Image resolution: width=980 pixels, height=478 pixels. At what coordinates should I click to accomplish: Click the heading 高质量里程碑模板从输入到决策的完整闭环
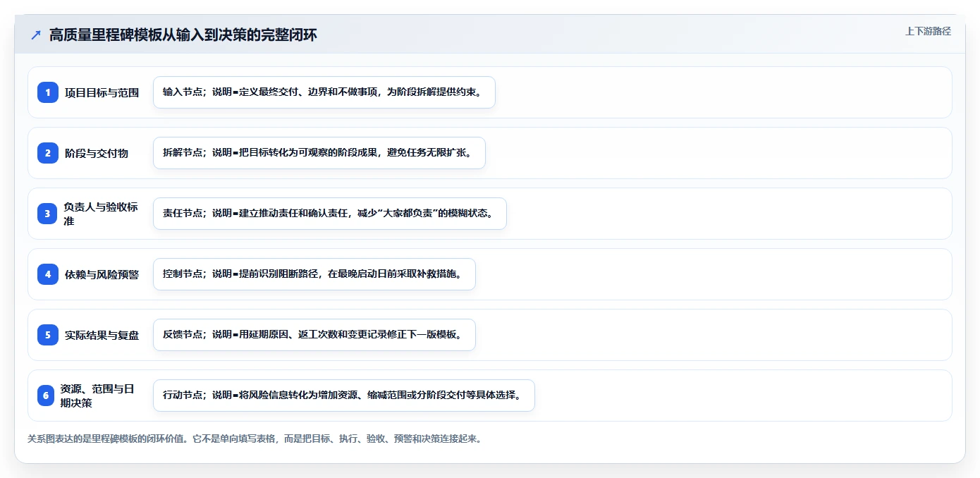pos(183,35)
